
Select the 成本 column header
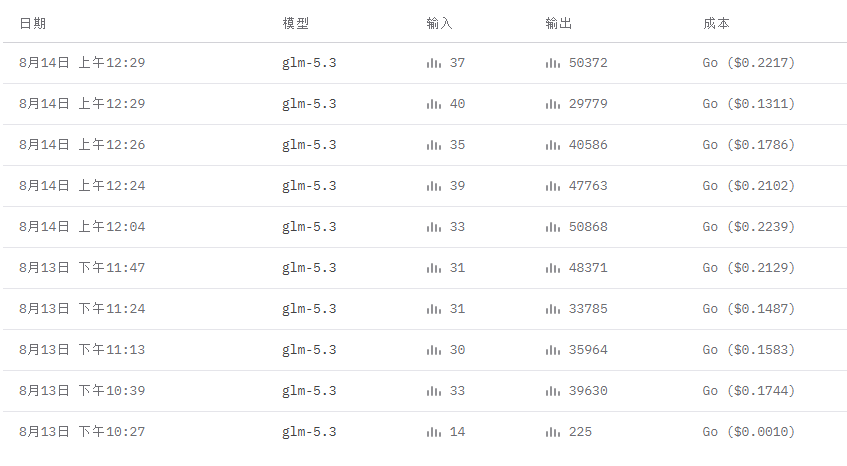[x=716, y=23]
